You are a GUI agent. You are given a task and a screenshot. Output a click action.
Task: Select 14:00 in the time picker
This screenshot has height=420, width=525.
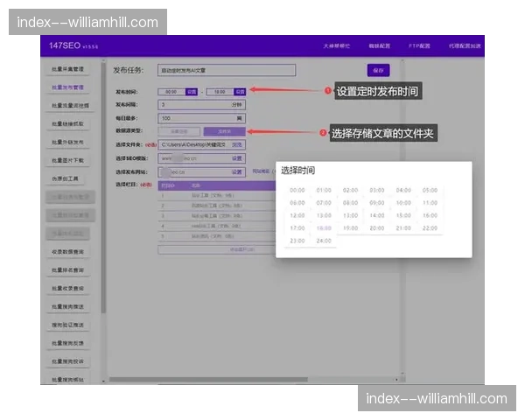coord(377,216)
